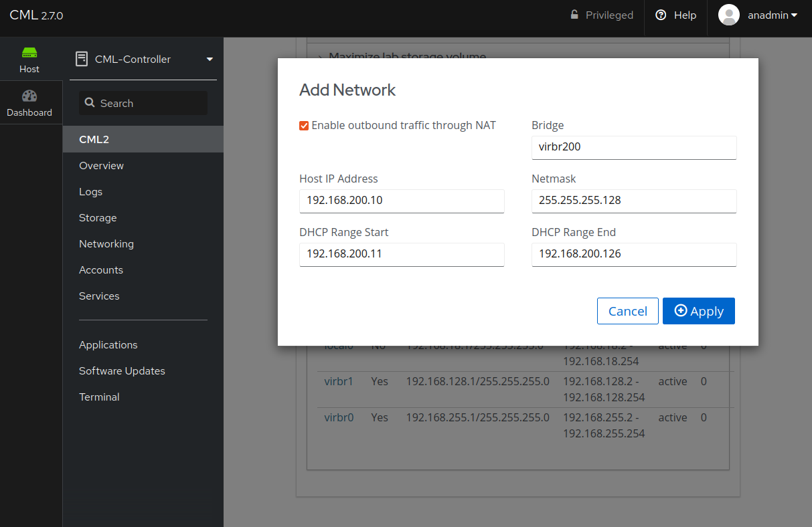Click the Netmask input field
The height and width of the screenshot is (527, 812).
[633, 201]
